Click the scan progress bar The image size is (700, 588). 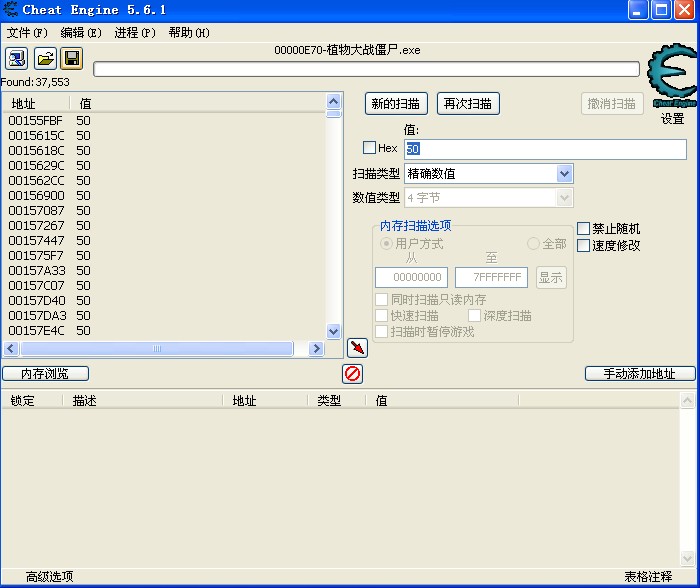coord(366,69)
